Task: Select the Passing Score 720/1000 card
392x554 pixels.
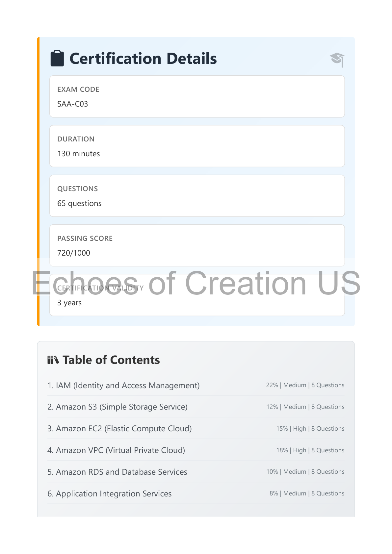Action: pyautogui.click(x=197, y=245)
